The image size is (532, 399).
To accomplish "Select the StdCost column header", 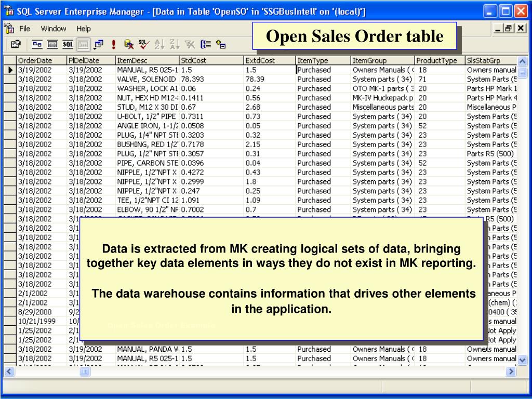I will (x=211, y=60).
